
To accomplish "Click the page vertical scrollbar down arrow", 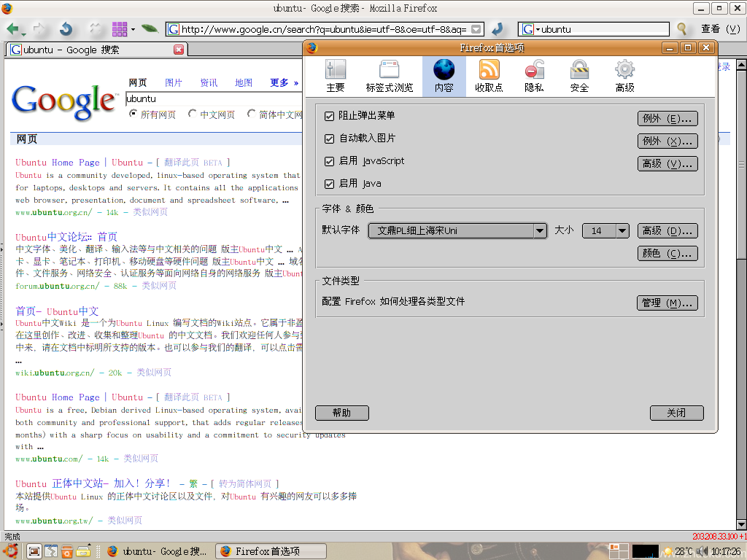I will [741, 524].
